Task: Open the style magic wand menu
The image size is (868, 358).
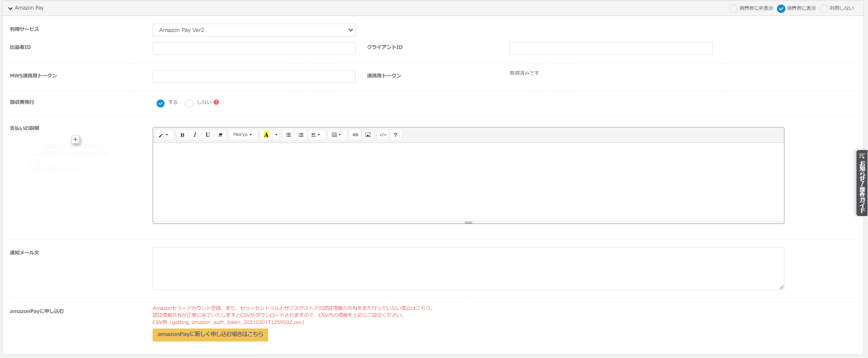Action: coord(164,135)
